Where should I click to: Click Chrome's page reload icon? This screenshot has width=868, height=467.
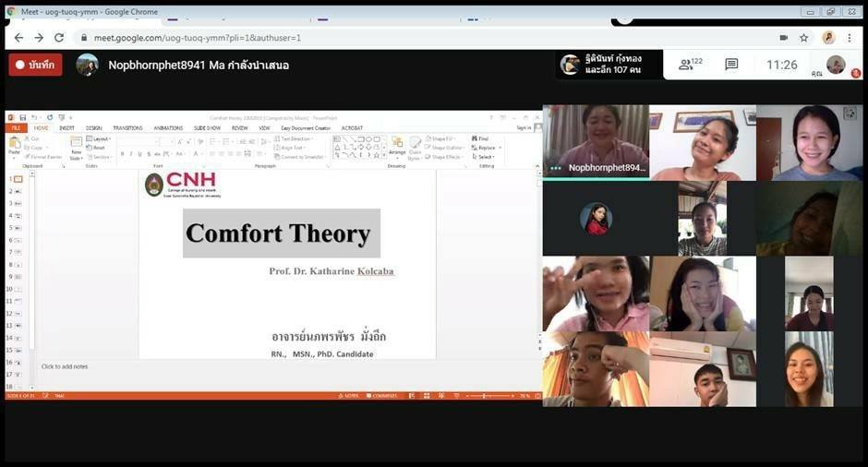59,38
